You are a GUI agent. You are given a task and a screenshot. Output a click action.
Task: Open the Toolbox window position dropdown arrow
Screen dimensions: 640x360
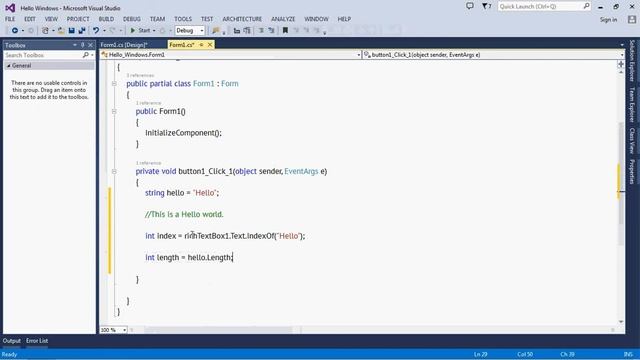(x=75, y=45)
